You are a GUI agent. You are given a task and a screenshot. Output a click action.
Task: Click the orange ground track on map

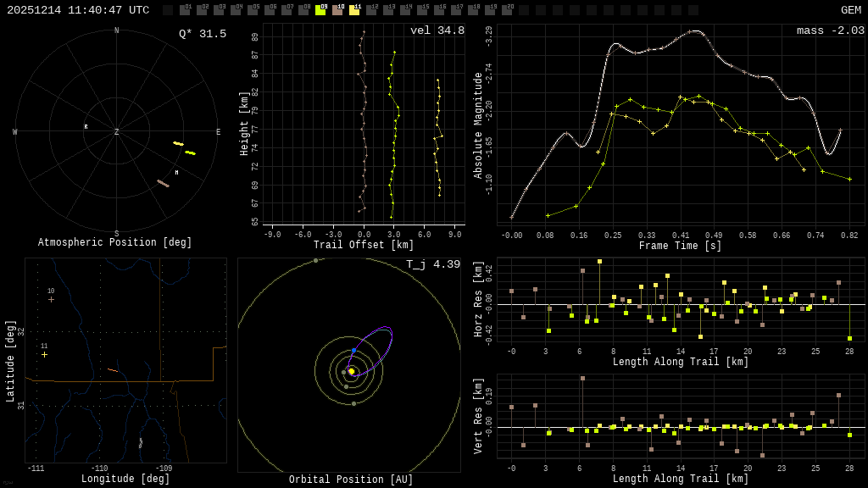coord(113,370)
